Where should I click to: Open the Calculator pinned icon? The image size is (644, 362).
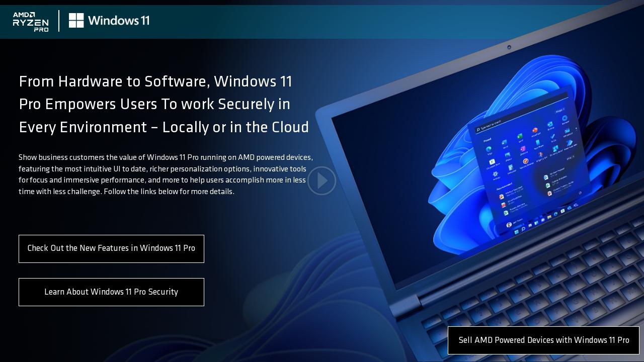(x=511, y=168)
